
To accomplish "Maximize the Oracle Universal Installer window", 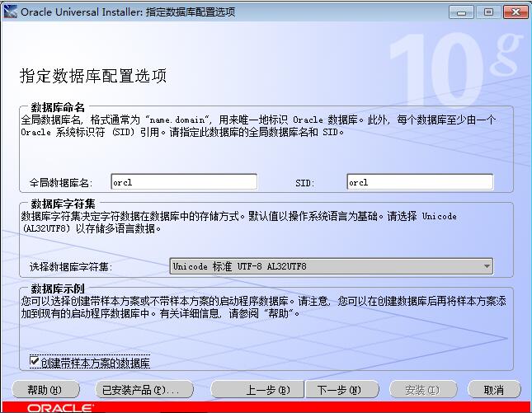I will pyautogui.click(x=488, y=12).
